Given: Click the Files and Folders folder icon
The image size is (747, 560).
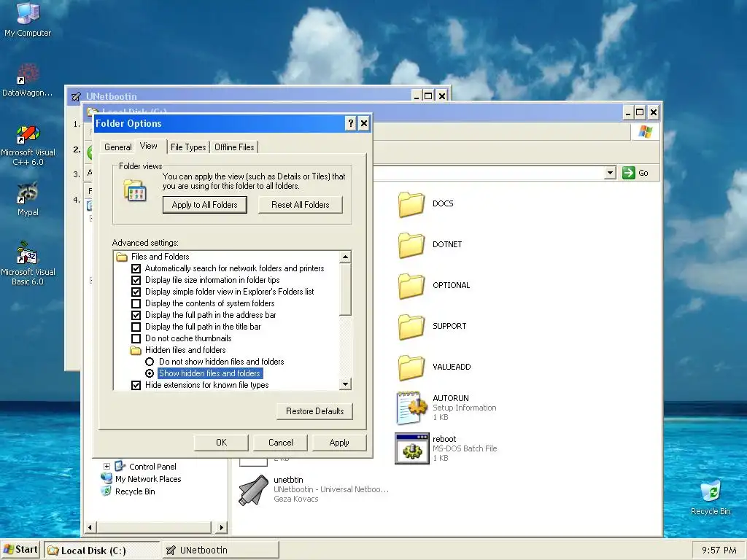Looking at the screenshot, I should (122, 257).
